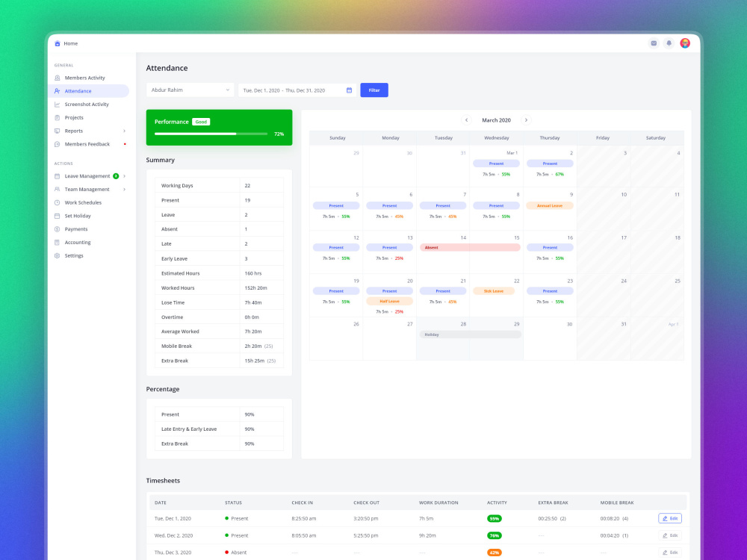Click the 76% activity badge for Dec 2
The height and width of the screenshot is (560, 747).
coord(494,535)
